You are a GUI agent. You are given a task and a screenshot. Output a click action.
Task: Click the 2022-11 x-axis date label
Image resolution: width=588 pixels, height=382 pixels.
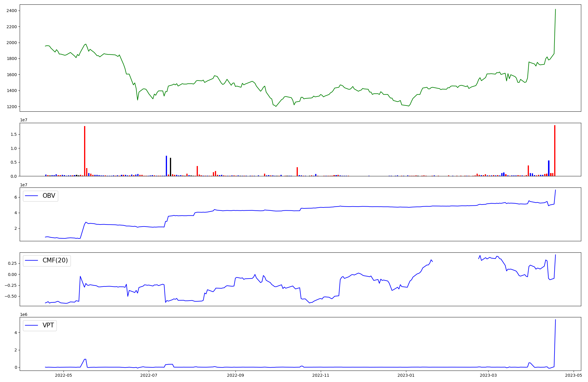[x=321, y=375]
